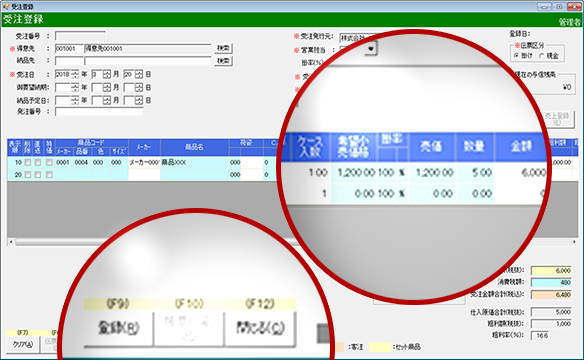The height and width of the screenshot is (360, 584).
Task: Click the 商品名 column header
Action: coord(195,147)
